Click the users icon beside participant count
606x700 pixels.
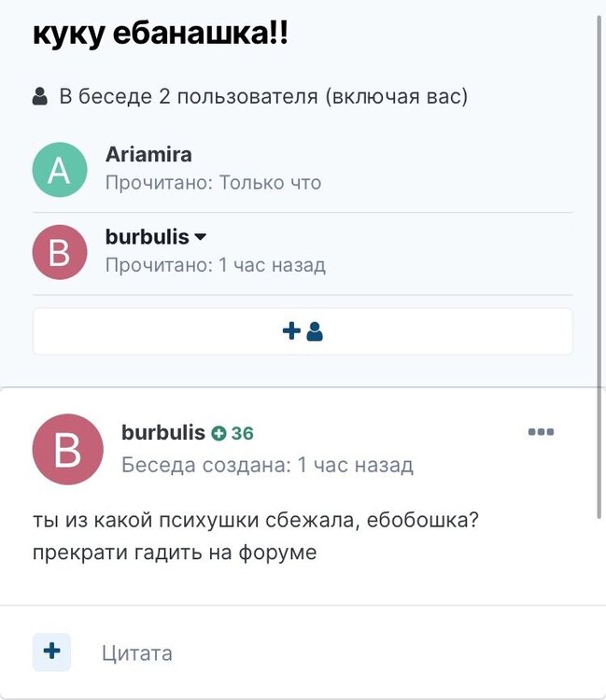pos(40,96)
